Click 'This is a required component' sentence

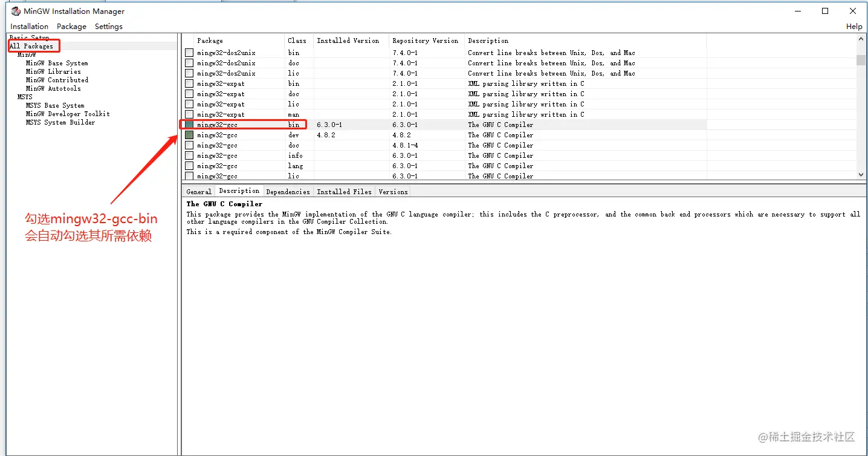coord(289,232)
